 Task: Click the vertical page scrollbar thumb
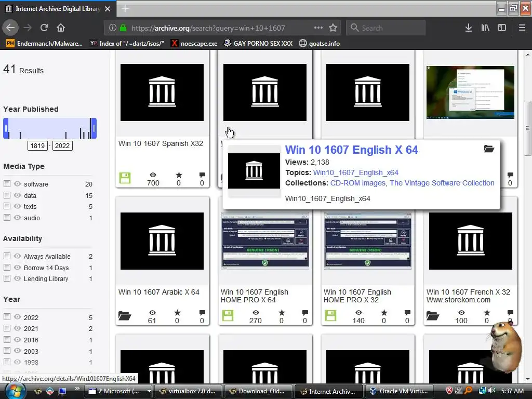[528, 128]
